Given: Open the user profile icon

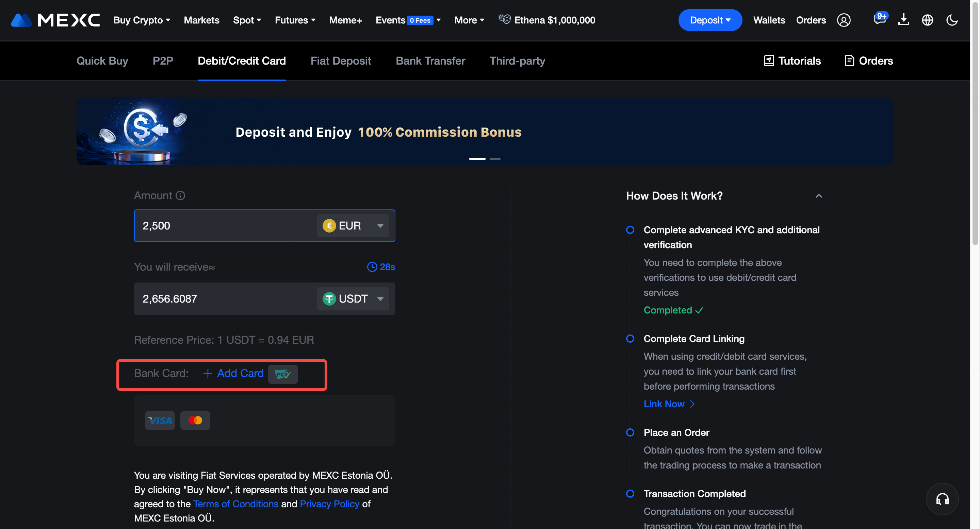Looking at the screenshot, I should point(844,20).
